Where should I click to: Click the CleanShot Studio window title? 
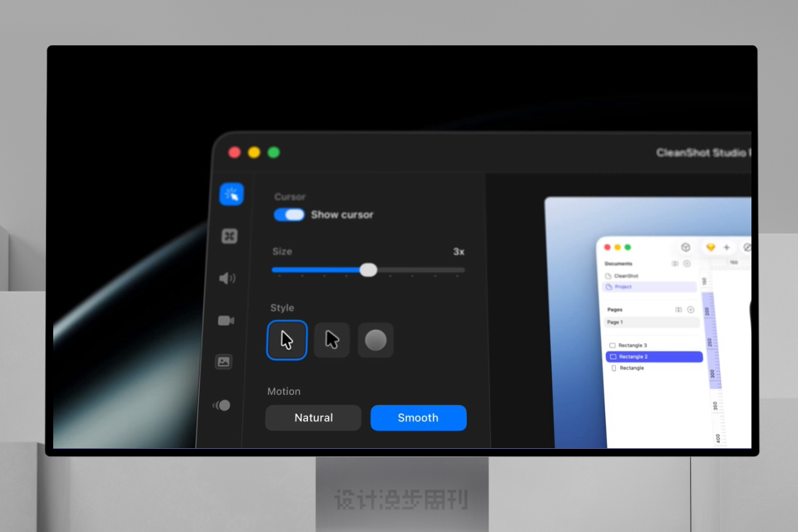(x=704, y=152)
